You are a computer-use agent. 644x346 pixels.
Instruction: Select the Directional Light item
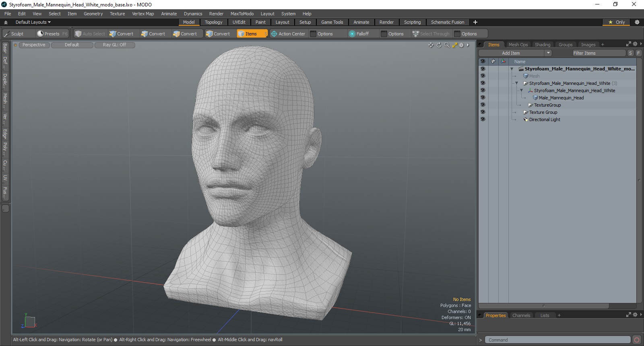[545, 119]
